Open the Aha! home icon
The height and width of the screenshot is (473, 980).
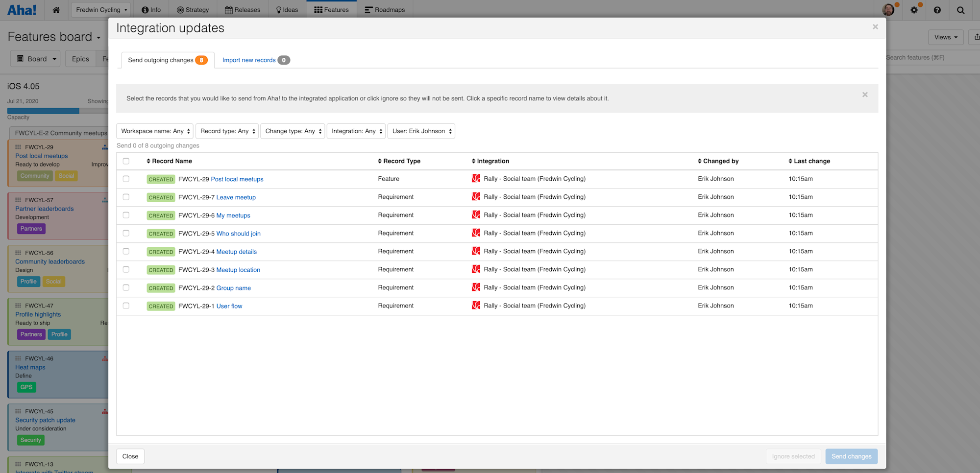[56, 9]
